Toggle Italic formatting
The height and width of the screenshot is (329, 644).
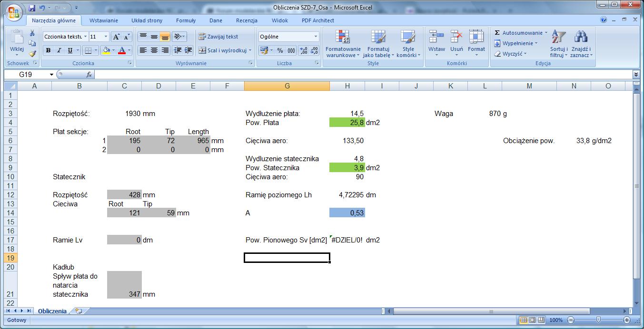[59, 50]
